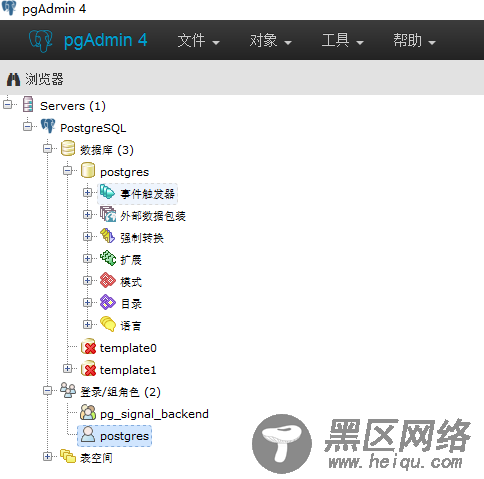
Task: Select the template1 label
Action: [x=128, y=370]
